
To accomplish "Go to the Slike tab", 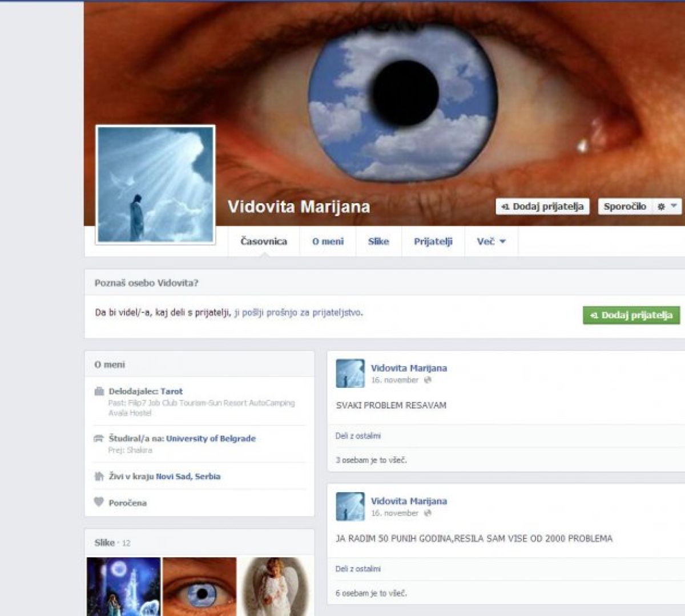I will pyautogui.click(x=378, y=241).
